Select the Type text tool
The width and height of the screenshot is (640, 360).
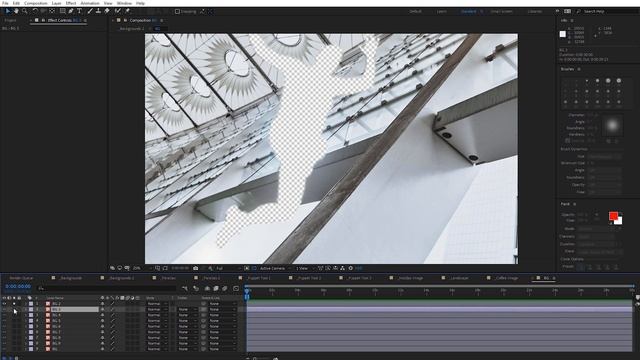pos(79,11)
